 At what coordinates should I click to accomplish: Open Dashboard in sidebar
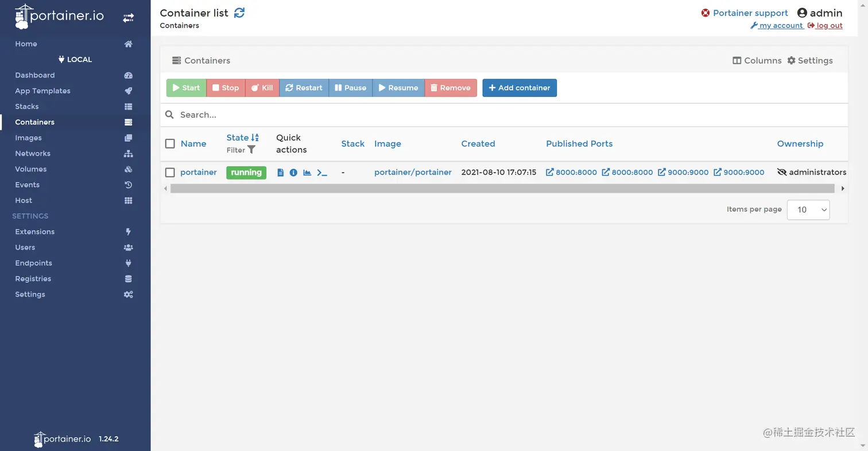point(75,75)
